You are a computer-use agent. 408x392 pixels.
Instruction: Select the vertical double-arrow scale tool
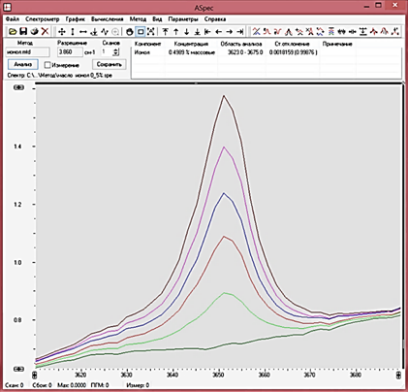tap(72, 32)
